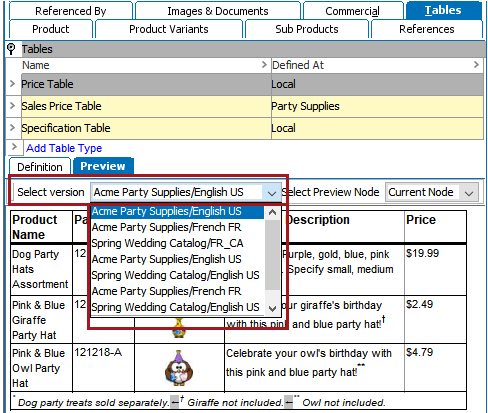Select the Sales Price Table name cell
The image size is (488, 413).
(x=146, y=106)
